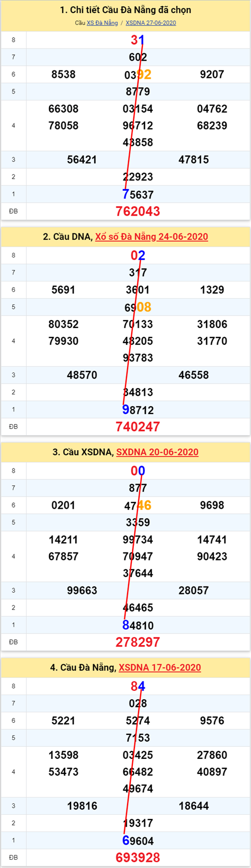Open the XSDNA 17-06-2020 link
The width and height of the screenshot is (251, 868).
[160, 667]
